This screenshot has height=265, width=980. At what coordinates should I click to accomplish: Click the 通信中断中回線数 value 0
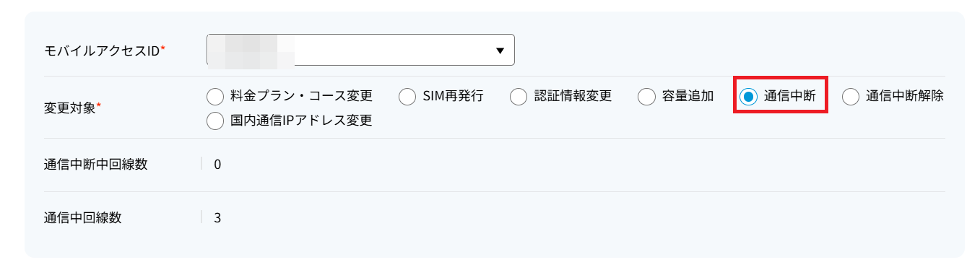(x=217, y=164)
